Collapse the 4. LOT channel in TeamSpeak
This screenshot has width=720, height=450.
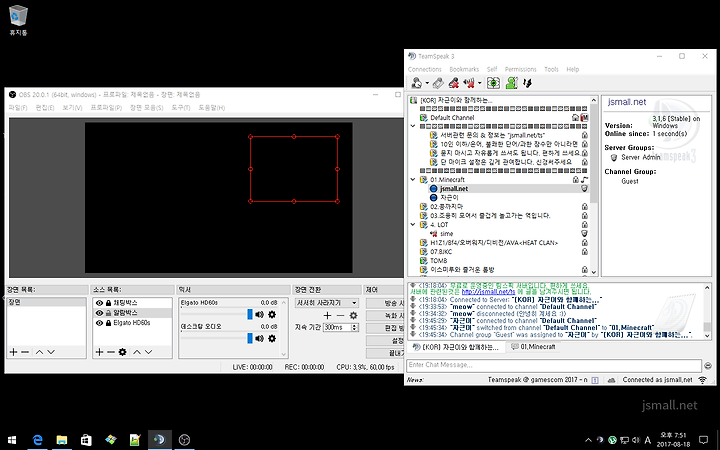(413, 225)
